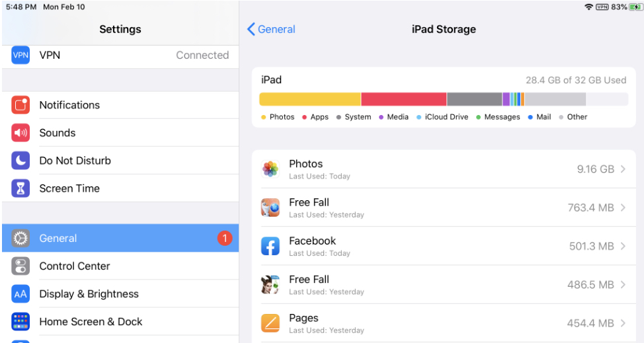Open Sounds settings
This screenshot has width=644, height=343.
pos(120,133)
